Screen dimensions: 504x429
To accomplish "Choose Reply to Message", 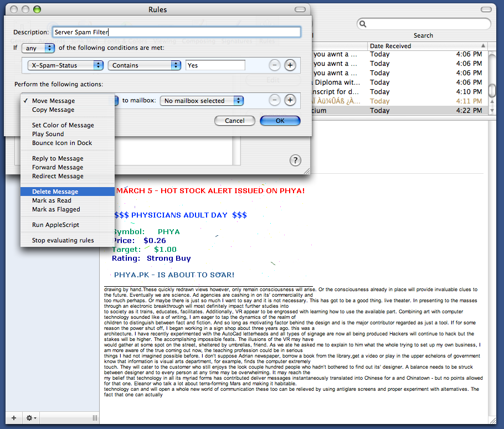I will click(68, 158).
